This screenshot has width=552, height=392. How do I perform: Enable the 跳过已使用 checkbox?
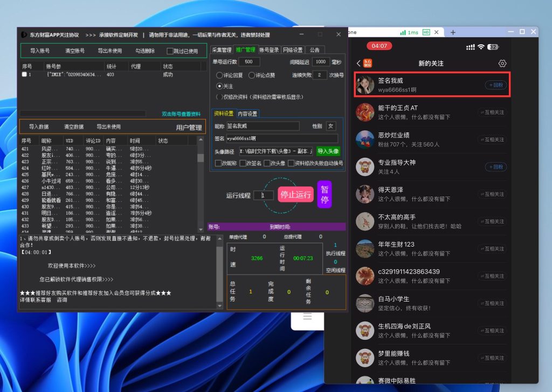(170, 51)
